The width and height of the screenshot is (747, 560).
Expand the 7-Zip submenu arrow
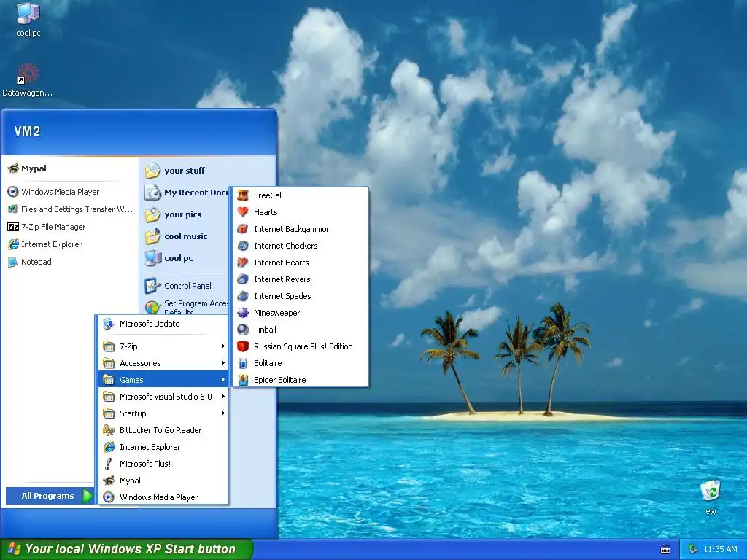[x=223, y=346]
